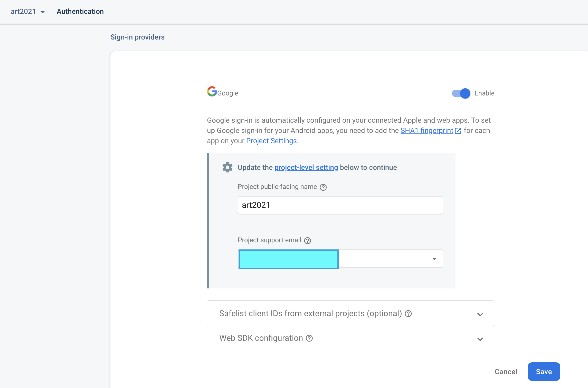Open the SHA1 fingerprint link
Screen dimensions: 588x388
[x=427, y=131]
